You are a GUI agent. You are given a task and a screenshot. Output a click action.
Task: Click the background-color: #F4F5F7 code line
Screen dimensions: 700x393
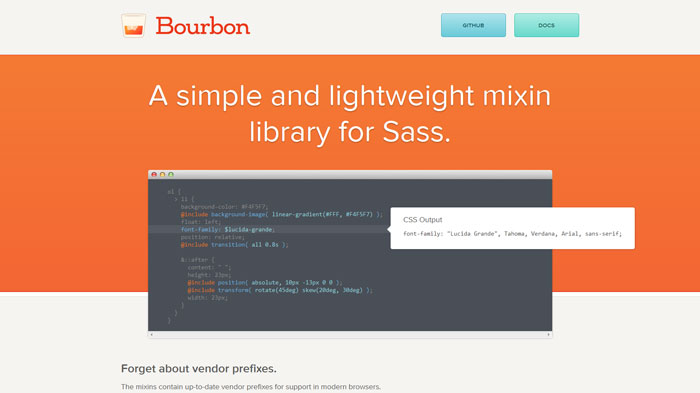pos(225,207)
